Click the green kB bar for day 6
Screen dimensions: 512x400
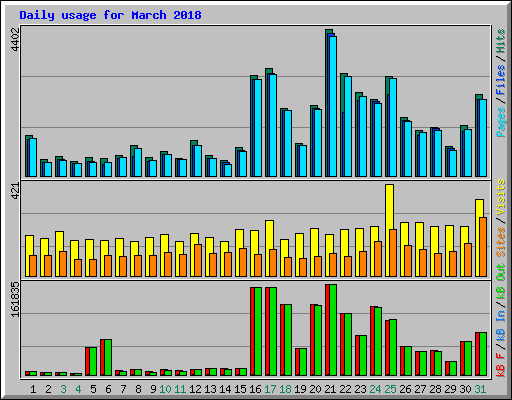point(108,358)
